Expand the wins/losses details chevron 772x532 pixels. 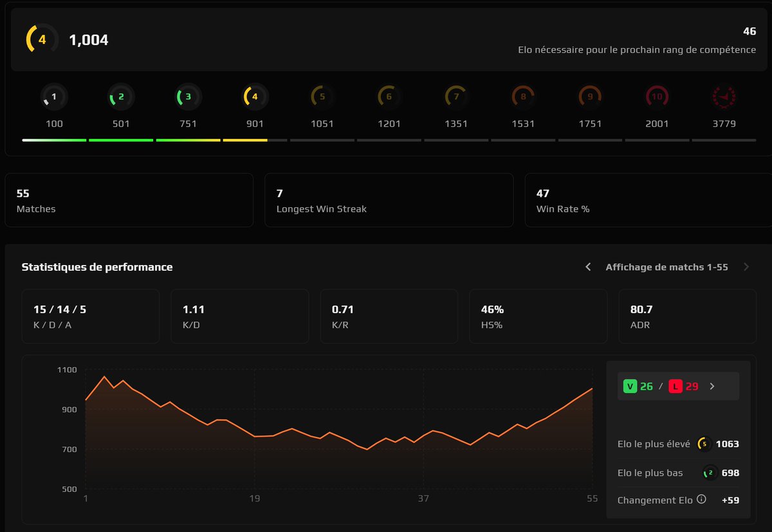pos(712,387)
